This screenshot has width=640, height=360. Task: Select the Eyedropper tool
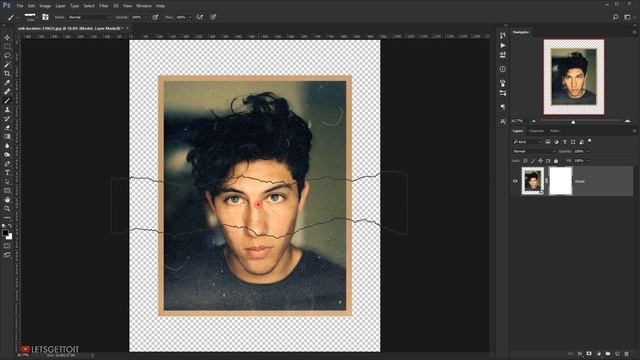[7, 82]
